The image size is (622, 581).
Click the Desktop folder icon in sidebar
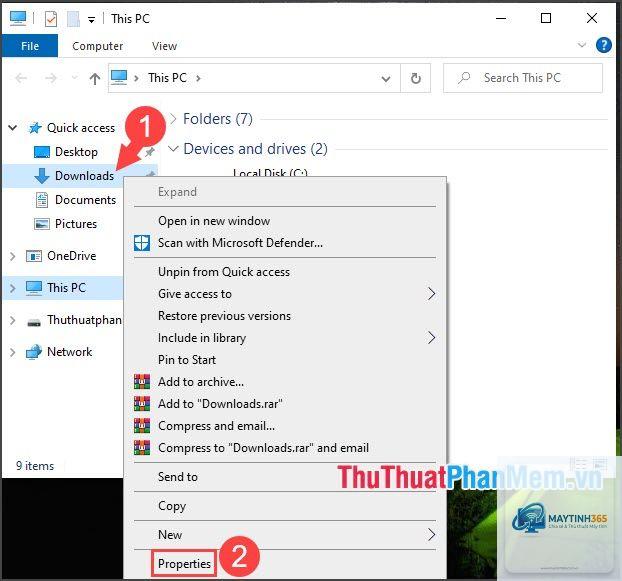pyautogui.click(x=42, y=152)
